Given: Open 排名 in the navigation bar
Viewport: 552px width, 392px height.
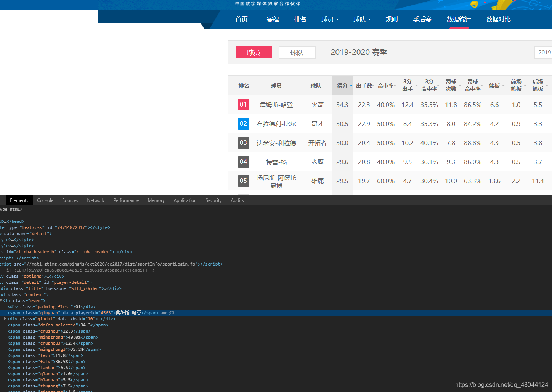Looking at the screenshot, I should [300, 19].
